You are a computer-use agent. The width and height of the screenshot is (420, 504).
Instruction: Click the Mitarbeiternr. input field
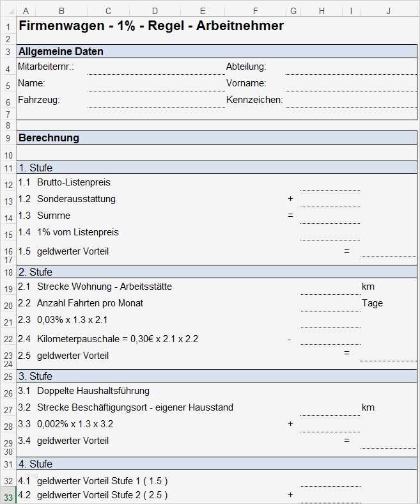(155, 67)
